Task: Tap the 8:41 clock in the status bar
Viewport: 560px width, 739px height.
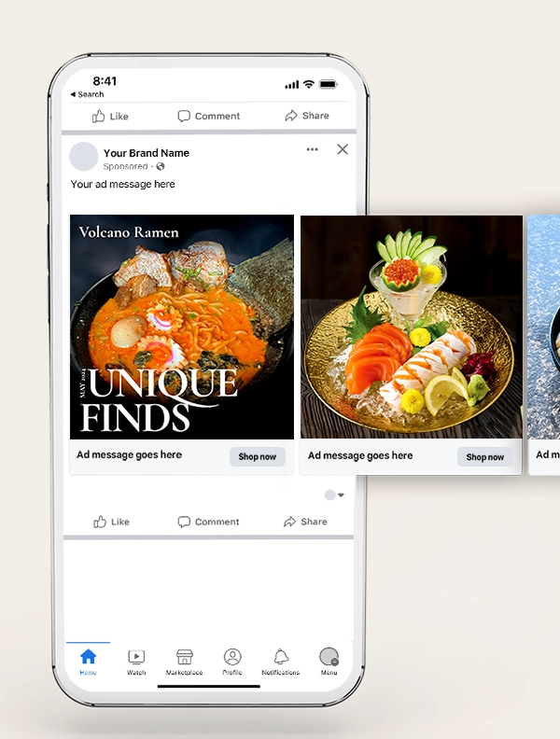Action: (x=105, y=81)
